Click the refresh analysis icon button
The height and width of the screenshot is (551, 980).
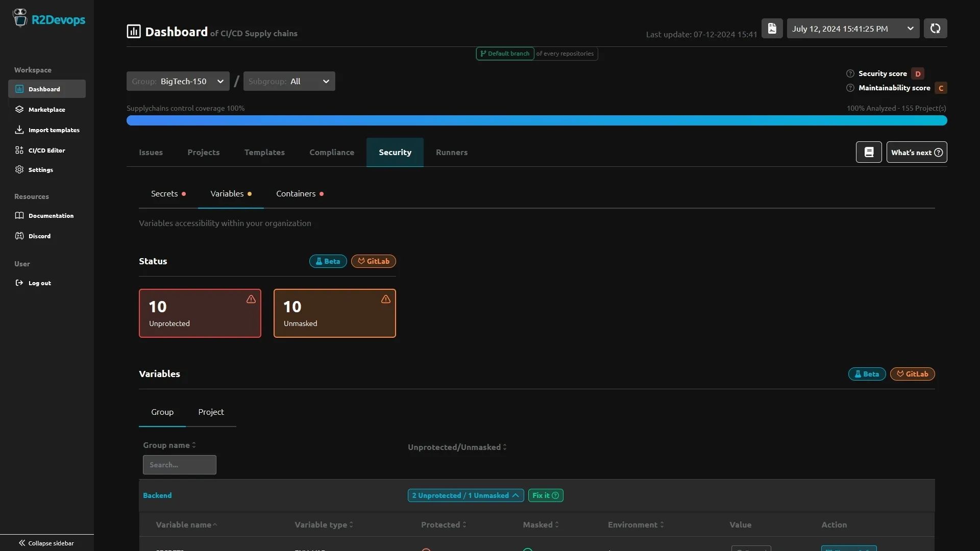click(x=935, y=29)
